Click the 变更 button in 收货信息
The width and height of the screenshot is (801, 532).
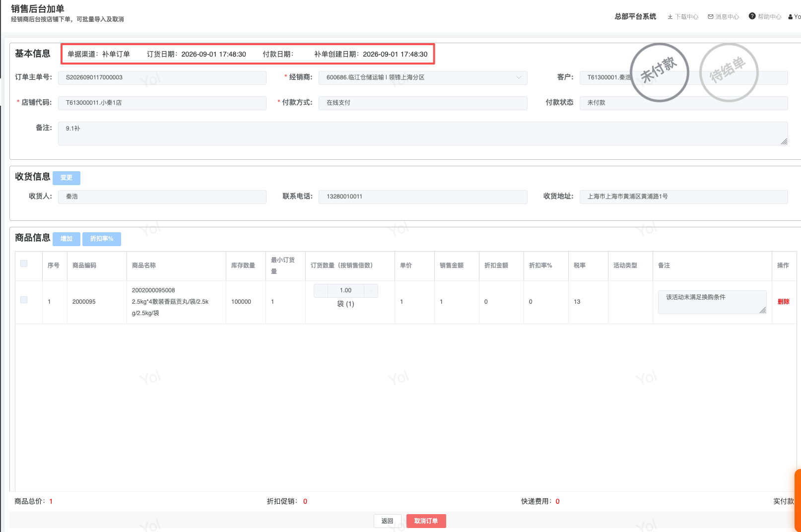click(67, 178)
